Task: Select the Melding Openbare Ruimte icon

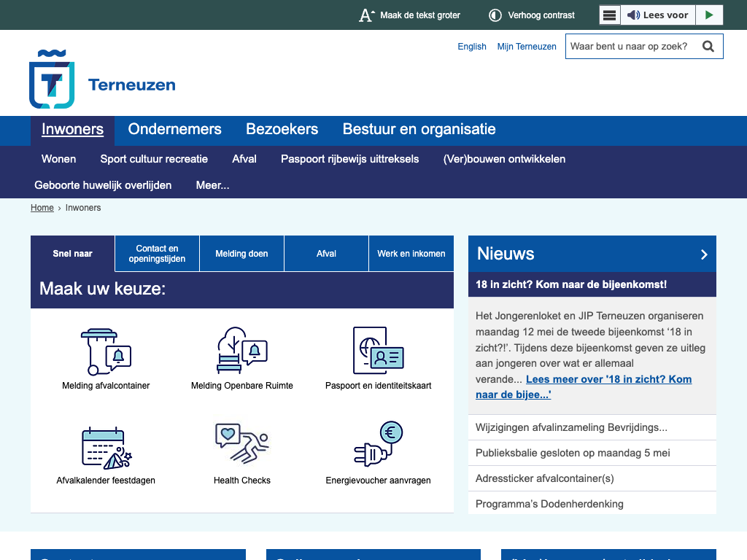Action: (241, 351)
